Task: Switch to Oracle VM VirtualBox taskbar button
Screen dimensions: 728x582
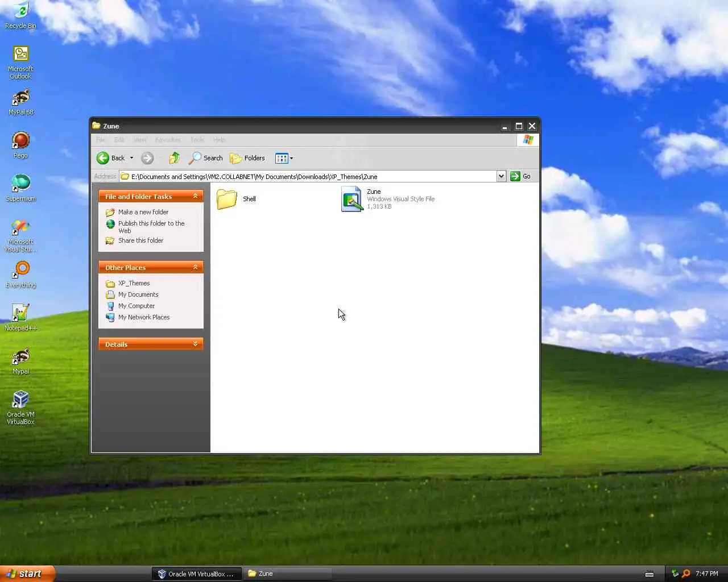Action: (x=197, y=573)
